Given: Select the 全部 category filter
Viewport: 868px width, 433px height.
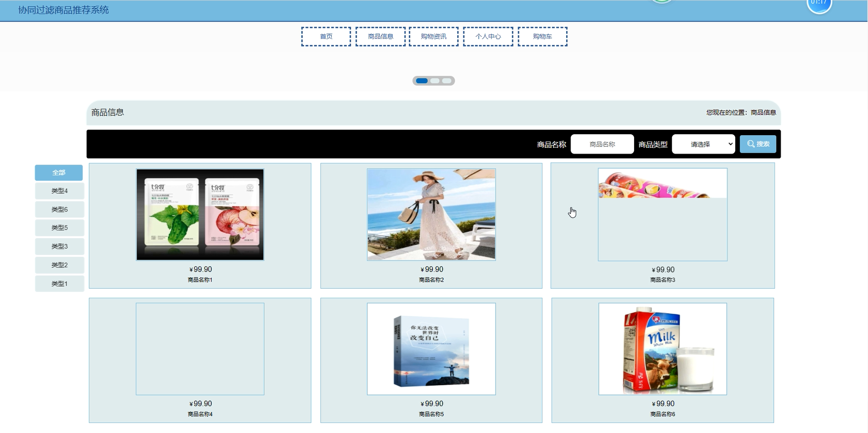Looking at the screenshot, I should tap(59, 173).
